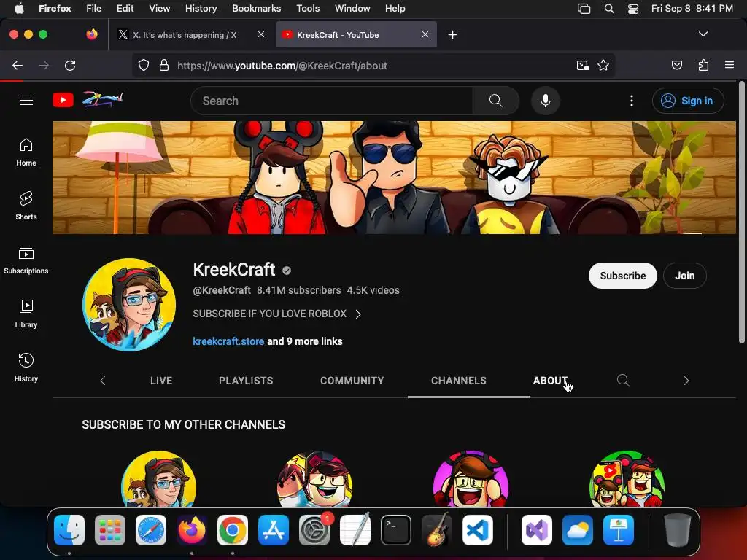Open the Bookmarks menu
747x560 pixels.
pyautogui.click(x=256, y=8)
